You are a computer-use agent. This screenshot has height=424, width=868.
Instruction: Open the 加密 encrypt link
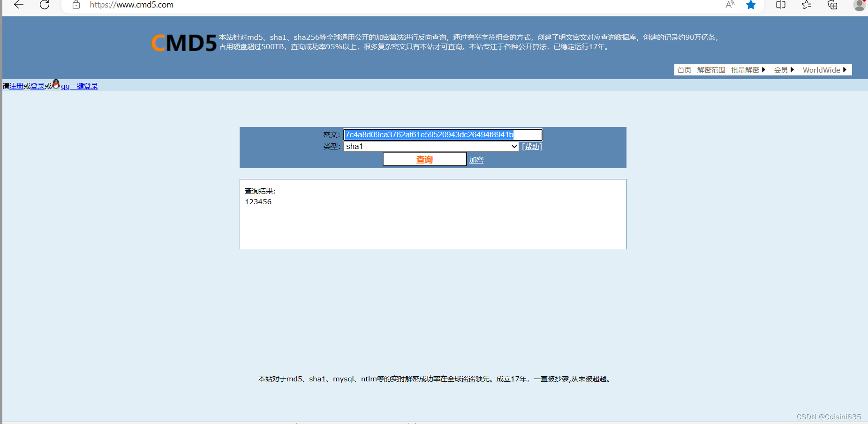(x=476, y=160)
